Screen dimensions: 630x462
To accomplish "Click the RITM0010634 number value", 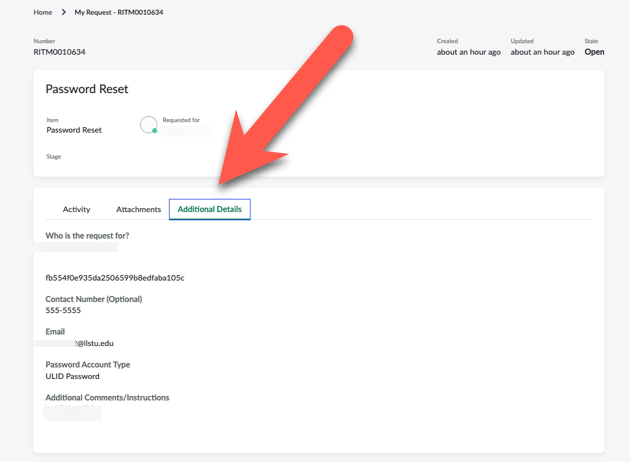I will [59, 52].
